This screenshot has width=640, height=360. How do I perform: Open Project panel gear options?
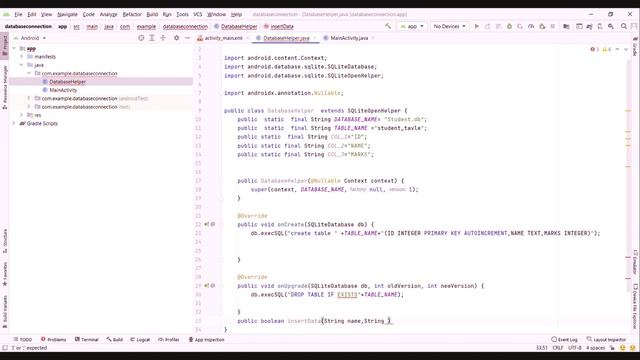(x=176, y=38)
